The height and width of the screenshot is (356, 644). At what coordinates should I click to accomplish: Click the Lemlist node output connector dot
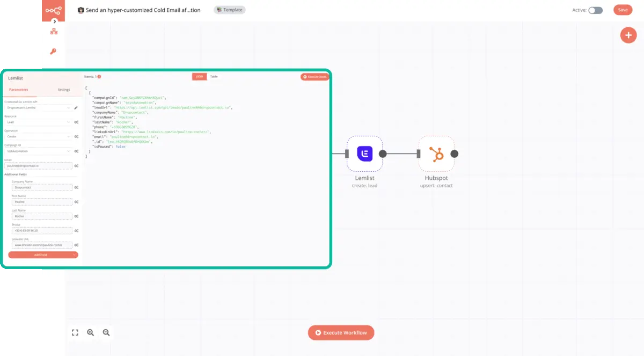click(x=383, y=154)
